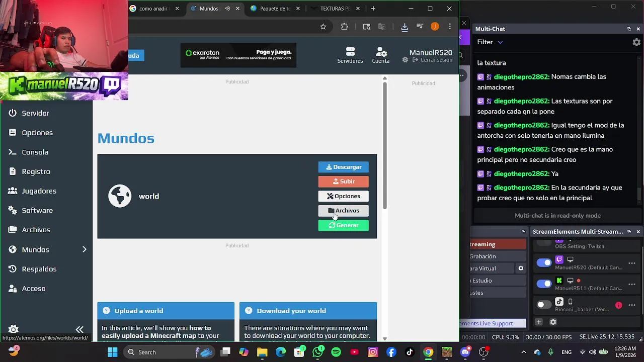Switch to the como anadir browser tab
644x362 pixels.
tap(153, 9)
